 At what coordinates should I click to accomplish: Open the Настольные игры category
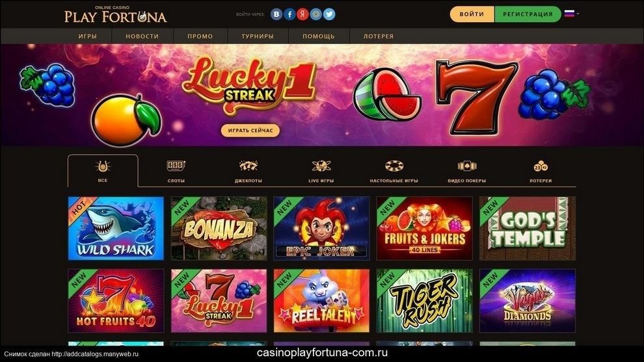tap(394, 171)
